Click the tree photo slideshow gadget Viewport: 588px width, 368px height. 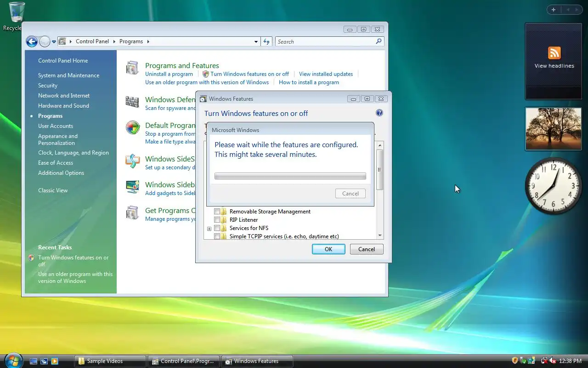pos(554,129)
